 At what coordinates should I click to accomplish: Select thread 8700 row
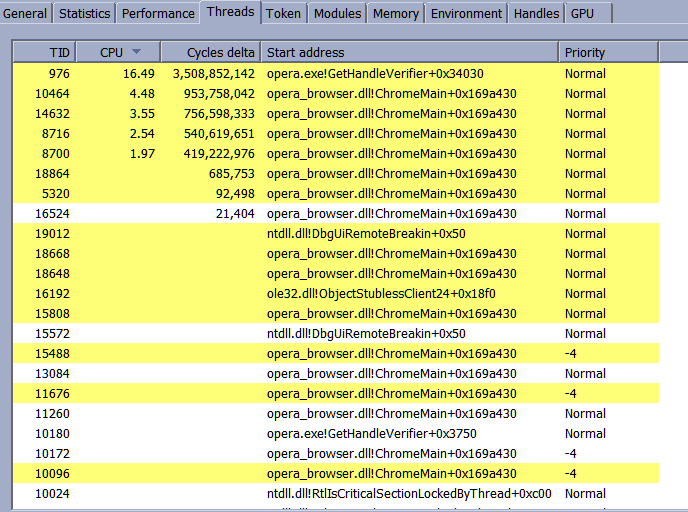336,154
